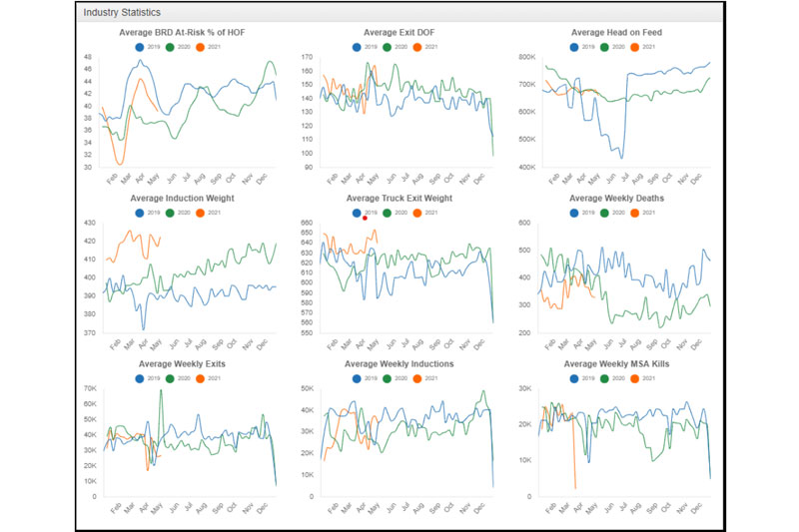
Task: Click the 70K axis label in Weekly Exits
Action: [90, 388]
